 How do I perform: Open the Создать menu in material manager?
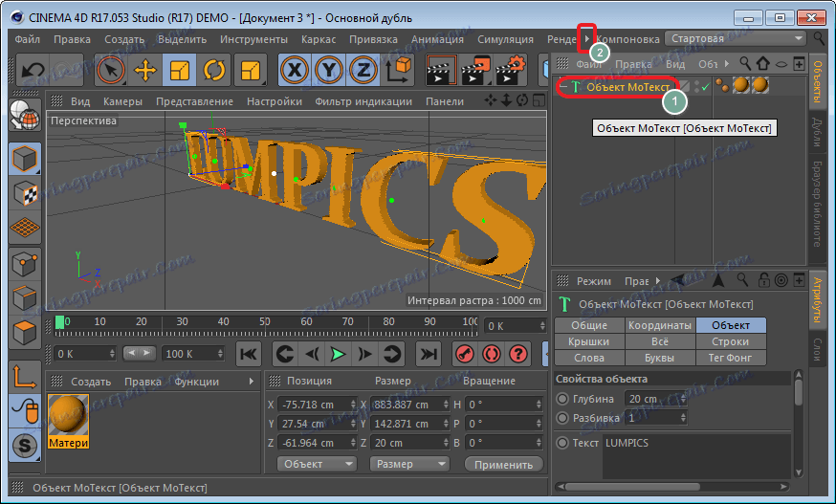91,381
